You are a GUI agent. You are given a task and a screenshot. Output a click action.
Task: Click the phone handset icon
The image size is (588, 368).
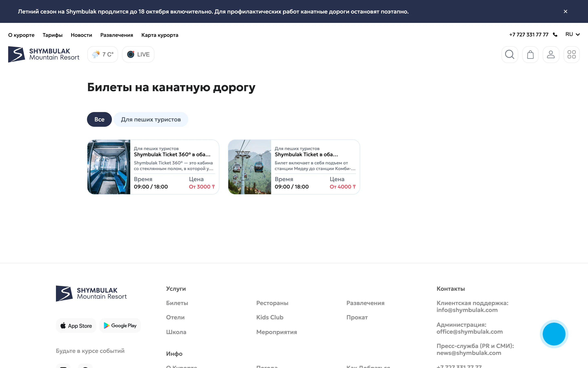[x=555, y=35]
